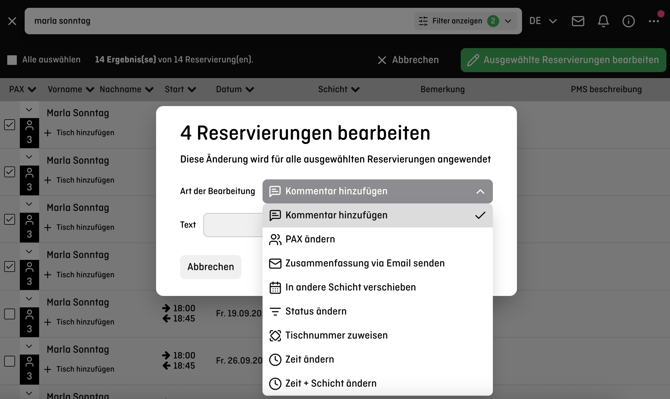Click the PAX 3 person icon in first row
The width and height of the screenshot is (670, 399).
(29, 132)
